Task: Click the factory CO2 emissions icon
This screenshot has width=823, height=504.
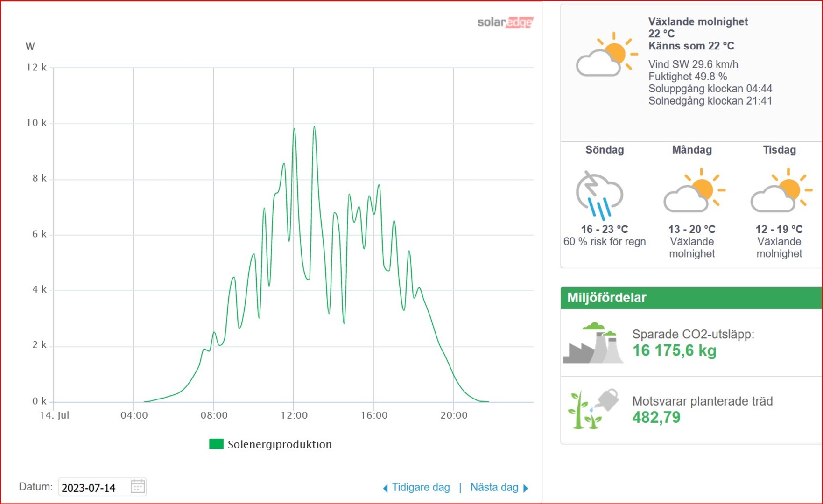Action: [x=593, y=343]
